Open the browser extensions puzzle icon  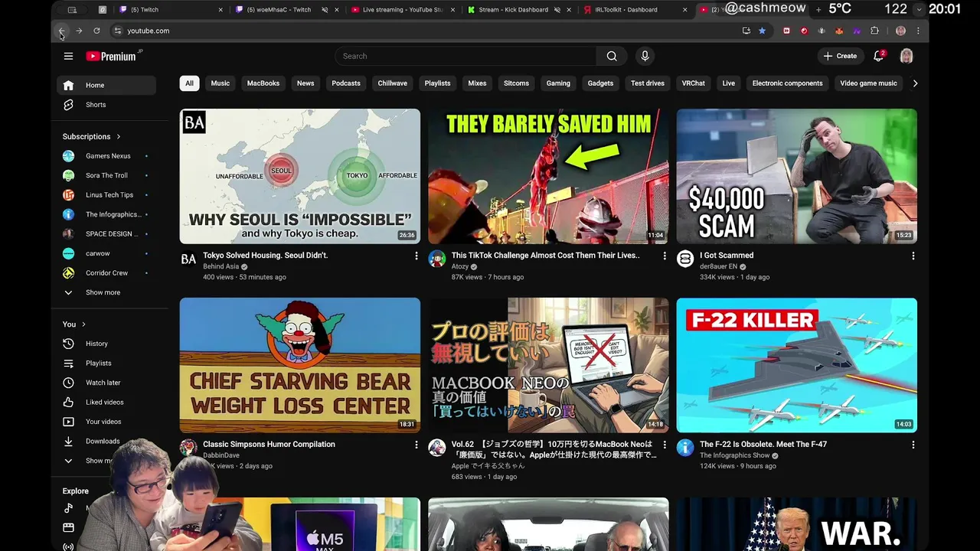point(874,31)
